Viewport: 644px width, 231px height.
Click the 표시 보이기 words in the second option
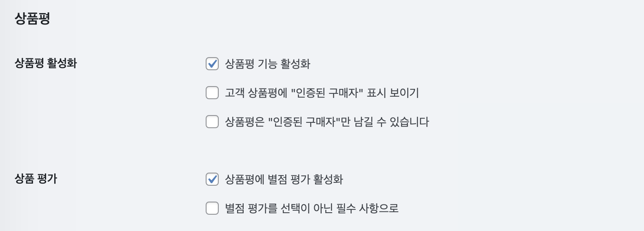393,93
